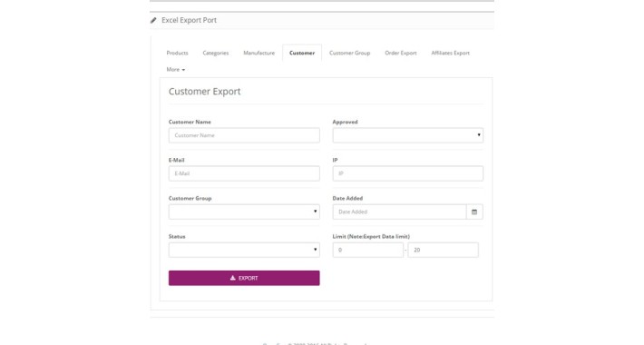The image size is (644, 345).
Task: Click the Excel Export Port title text
Action: 189,20
